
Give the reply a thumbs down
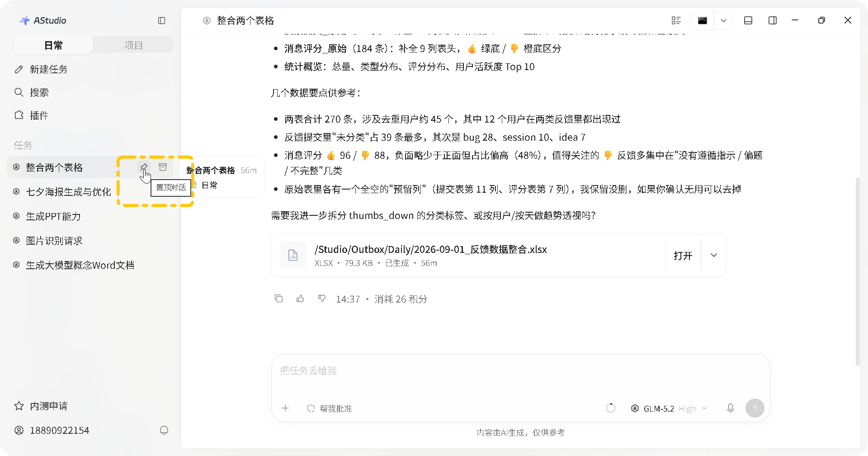(x=322, y=299)
